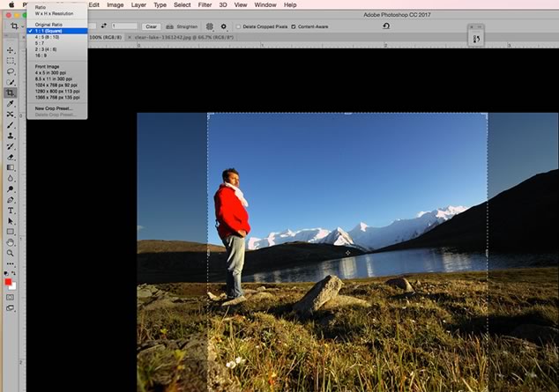The height and width of the screenshot is (392, 559).
Task: Select the Move tool
Action: 11,50
